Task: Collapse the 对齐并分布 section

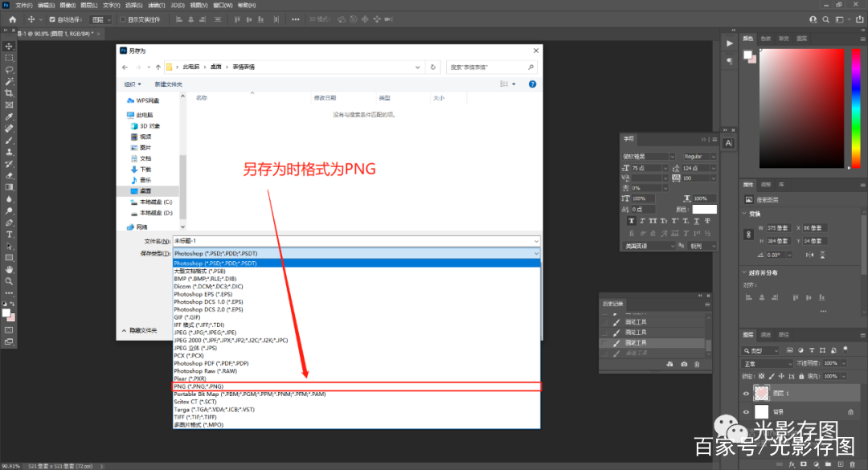Action: [744, 272]
